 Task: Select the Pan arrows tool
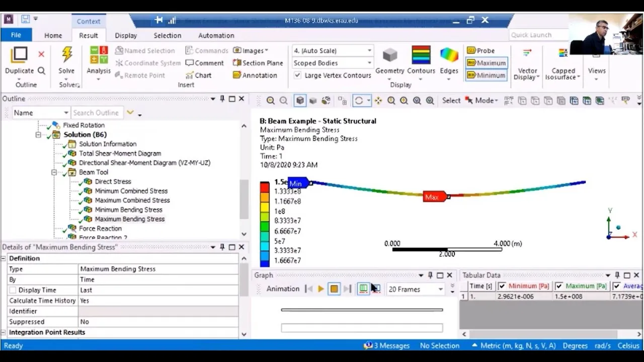coord(378,101)
